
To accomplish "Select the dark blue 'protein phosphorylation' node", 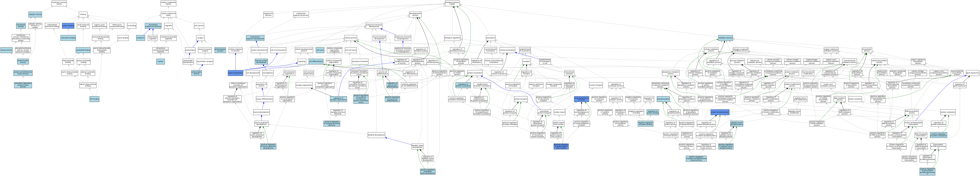I will click(x=720, y=112).
